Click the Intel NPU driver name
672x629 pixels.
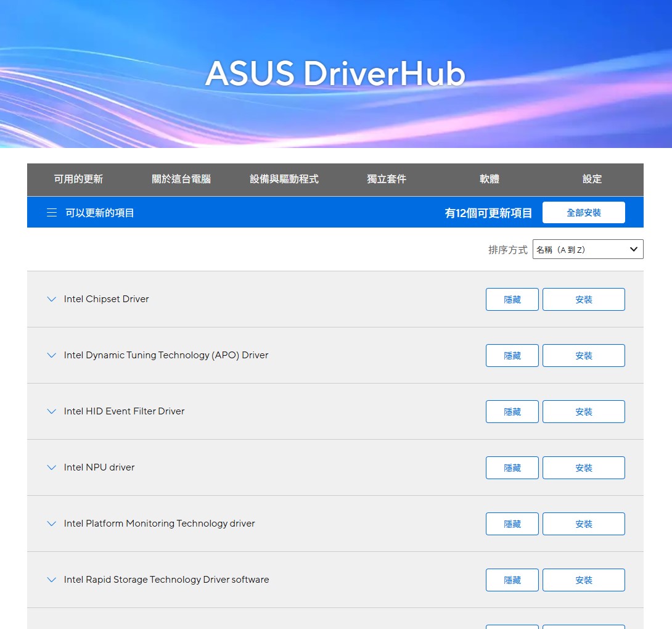point(99,467)
